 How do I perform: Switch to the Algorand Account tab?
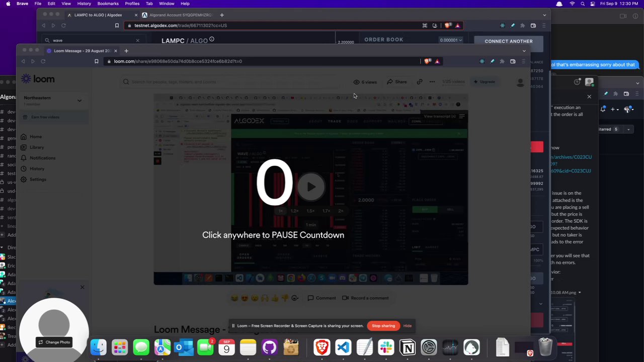click(x=177, y=15)
